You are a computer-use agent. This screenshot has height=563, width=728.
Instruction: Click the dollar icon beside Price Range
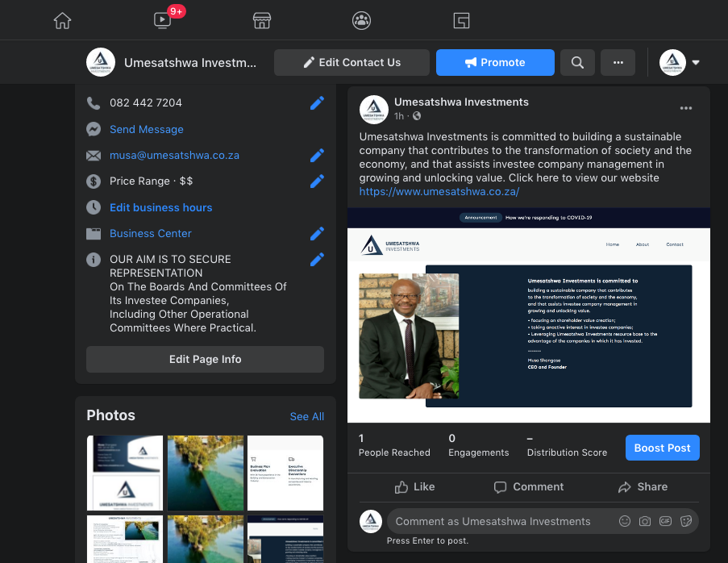(94, 181)
